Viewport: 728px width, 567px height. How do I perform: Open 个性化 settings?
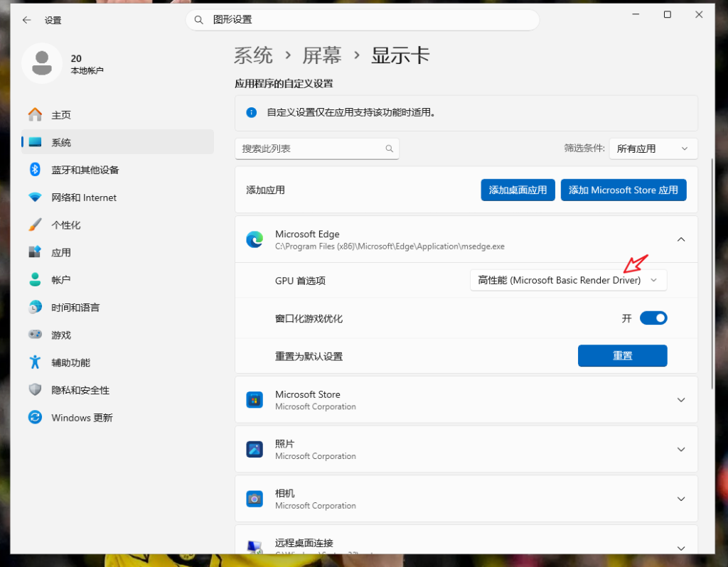pos(117,225)
